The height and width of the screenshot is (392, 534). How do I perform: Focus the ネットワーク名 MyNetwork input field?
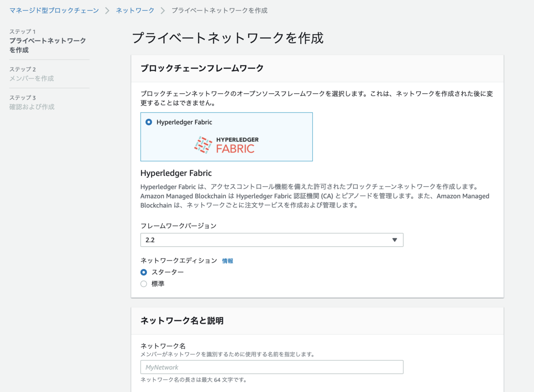(272, 367)
